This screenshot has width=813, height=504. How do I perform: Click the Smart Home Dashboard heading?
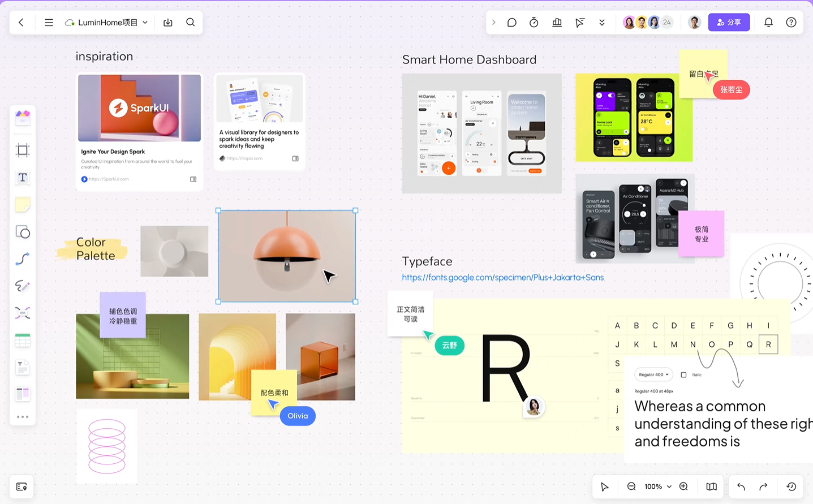(469, 59)
